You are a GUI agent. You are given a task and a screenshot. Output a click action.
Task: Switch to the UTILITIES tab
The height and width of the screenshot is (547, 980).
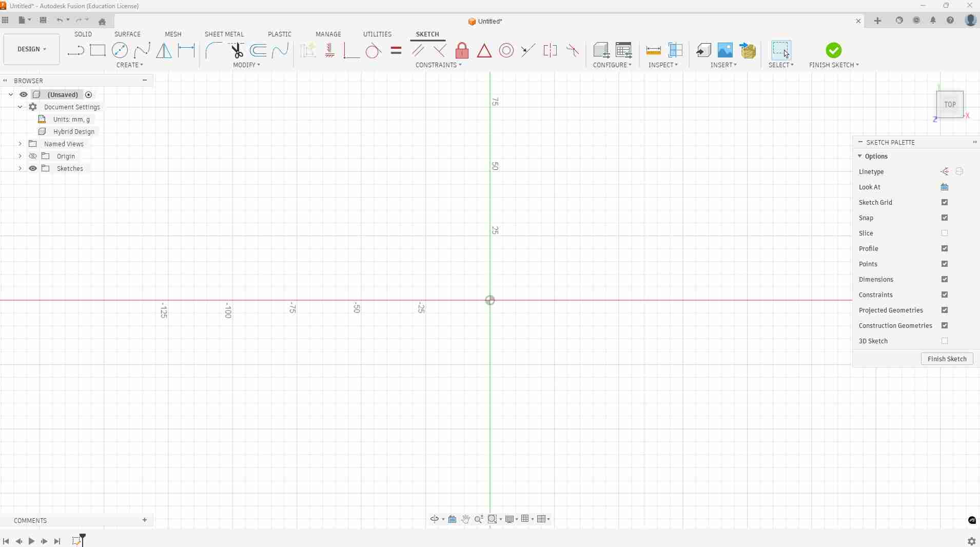[x=377, y=34]
